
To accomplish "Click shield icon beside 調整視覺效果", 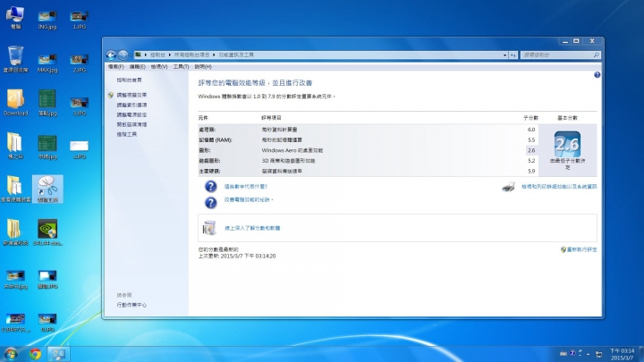I will pyautogui.click(x=111, y=95).
